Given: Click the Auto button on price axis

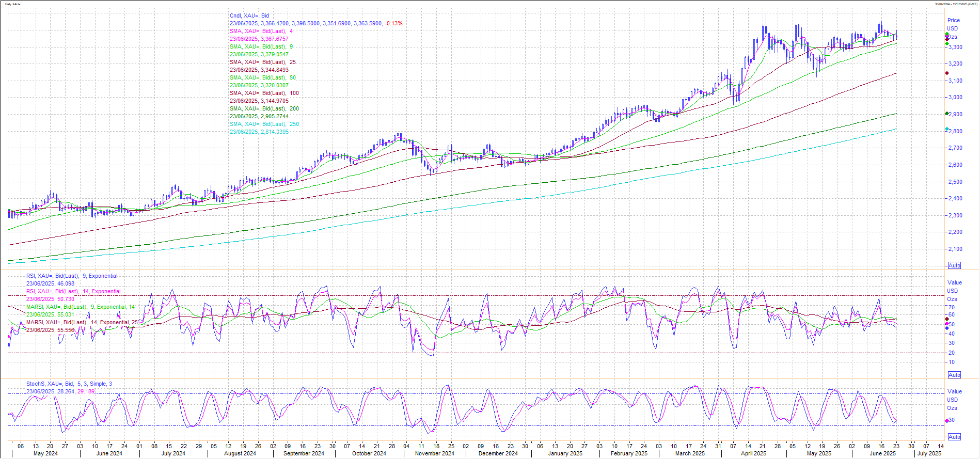Looking at the screenshot, I should [x=954, y=265].
